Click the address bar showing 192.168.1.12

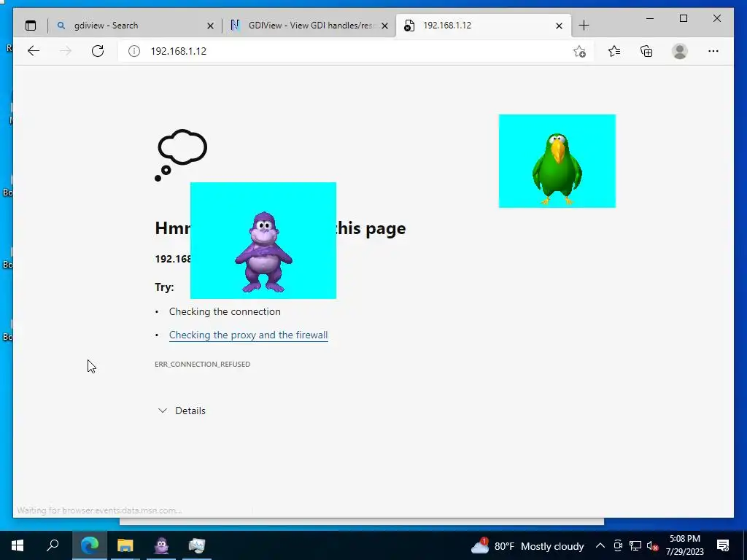pos(355,51)
